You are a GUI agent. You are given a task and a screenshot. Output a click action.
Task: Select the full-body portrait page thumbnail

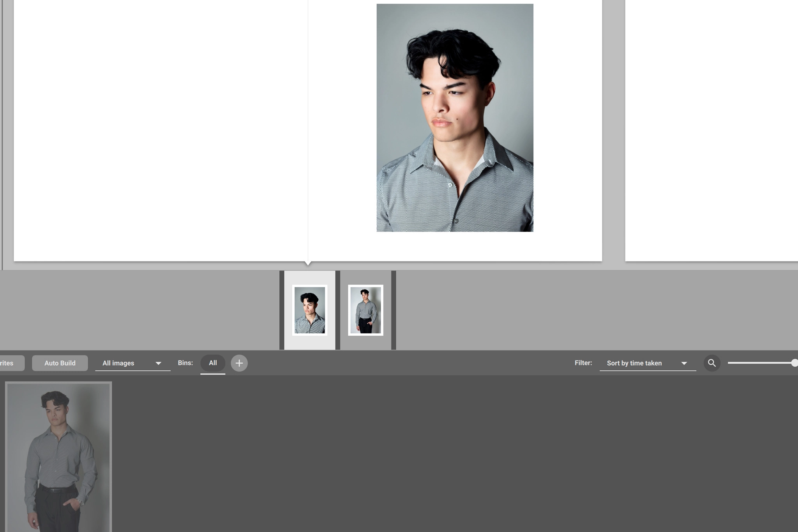[365, 310]
